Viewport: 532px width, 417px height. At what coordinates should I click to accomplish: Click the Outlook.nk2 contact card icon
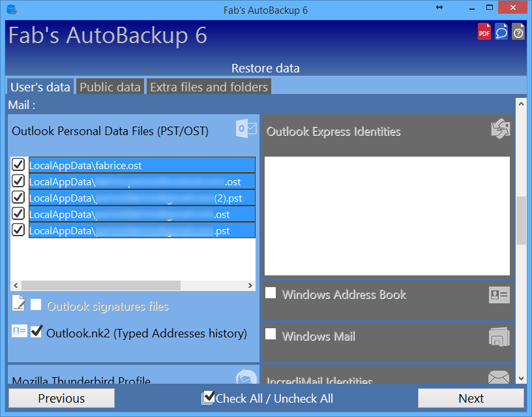point(20,331)
